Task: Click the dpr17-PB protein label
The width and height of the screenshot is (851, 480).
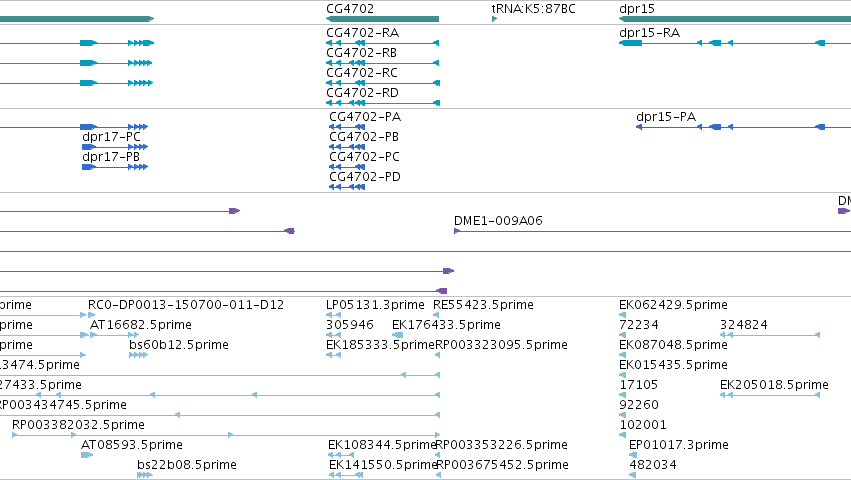Action: click(111, 157)
